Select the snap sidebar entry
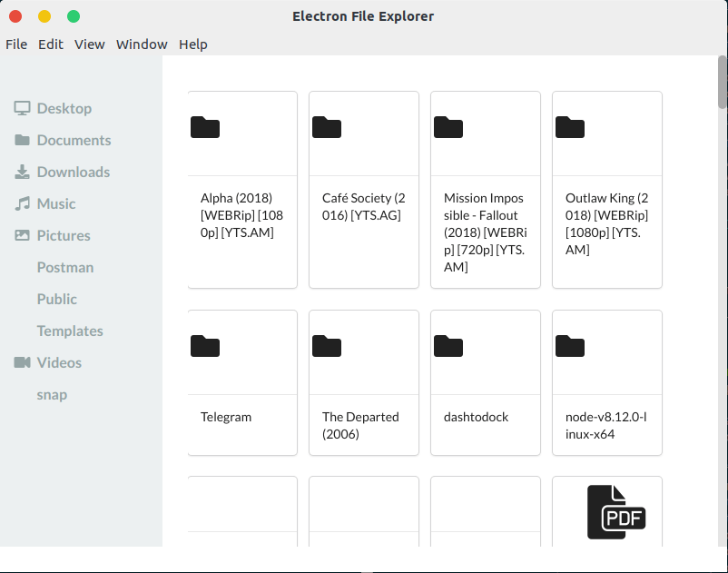Image resolution: width=728 pixels, height=573 pixels. [x=52, y=393]
